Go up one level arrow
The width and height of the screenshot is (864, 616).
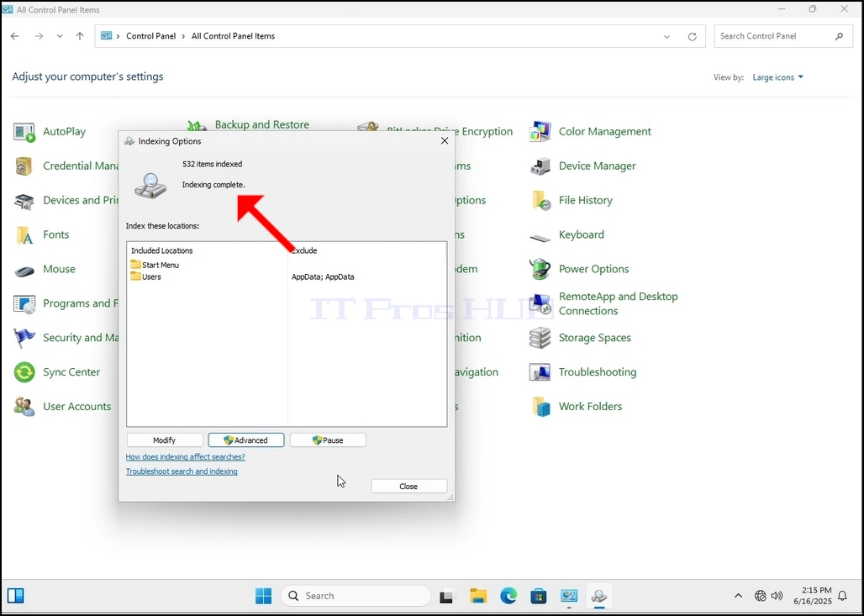point(80,36)
